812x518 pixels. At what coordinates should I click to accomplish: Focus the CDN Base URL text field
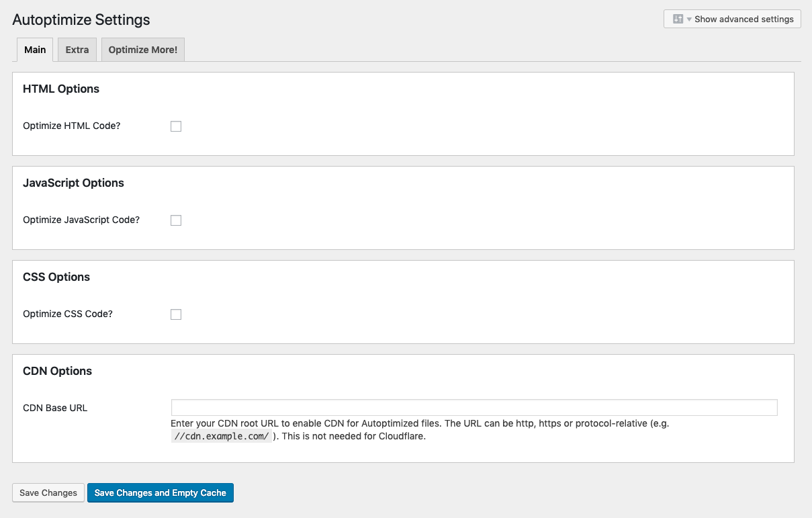click(473, 408)
